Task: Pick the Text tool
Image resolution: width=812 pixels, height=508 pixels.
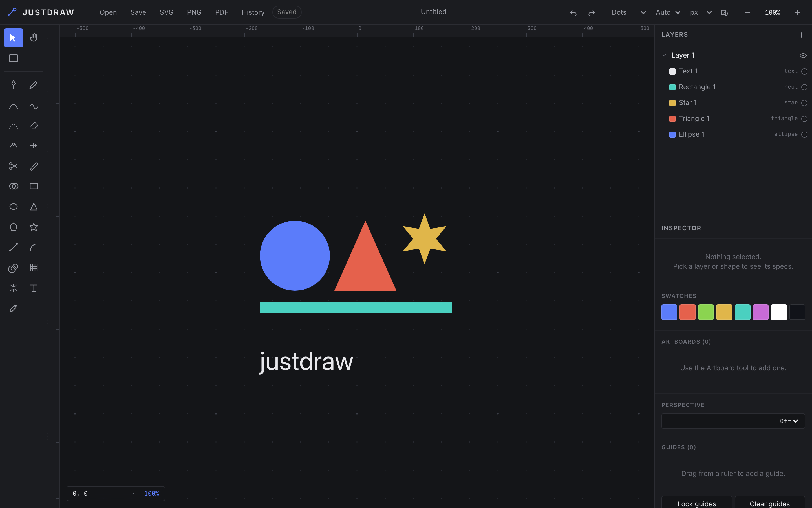Action: (34, 288)
